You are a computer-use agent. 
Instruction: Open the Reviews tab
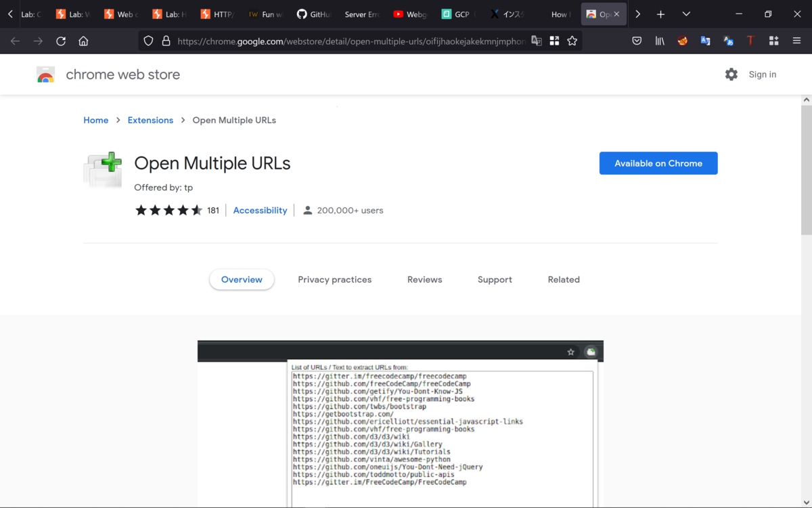pos(424,280)
